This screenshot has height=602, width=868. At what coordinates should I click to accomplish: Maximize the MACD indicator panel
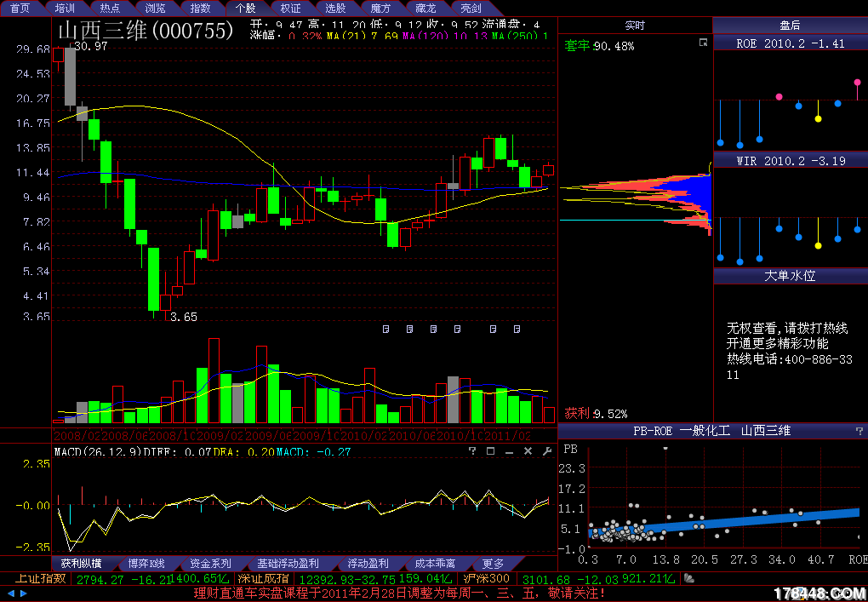pyautogui.click(x=490, y=451)
